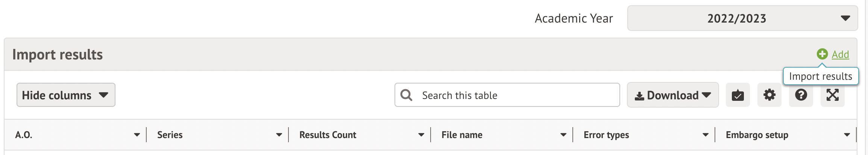
Task: Open Error types column menu arrow
Action: (x=706, y=135)
